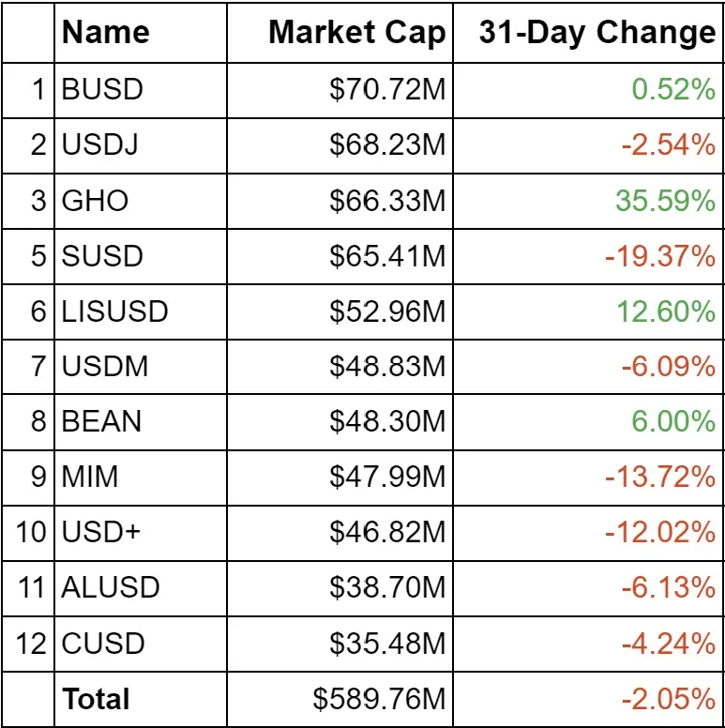Select the MIM name cell

click(90, 478)
